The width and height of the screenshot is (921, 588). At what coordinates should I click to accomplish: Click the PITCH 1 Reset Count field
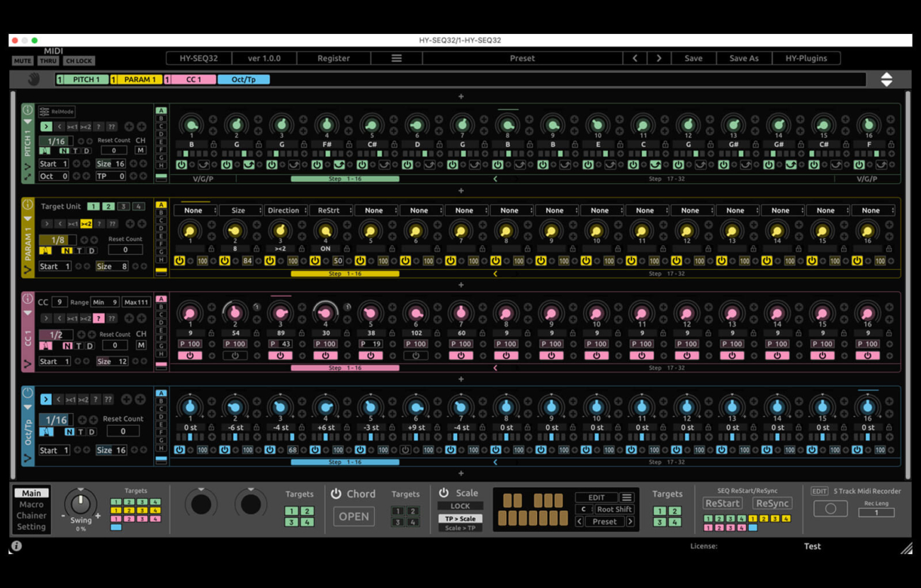(x=113, y=150)
